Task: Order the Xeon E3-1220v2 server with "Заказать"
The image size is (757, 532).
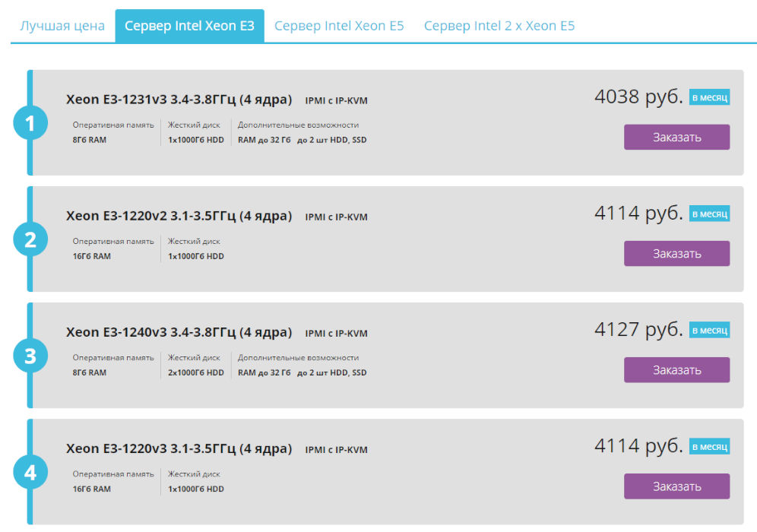Action: [676, 254]
